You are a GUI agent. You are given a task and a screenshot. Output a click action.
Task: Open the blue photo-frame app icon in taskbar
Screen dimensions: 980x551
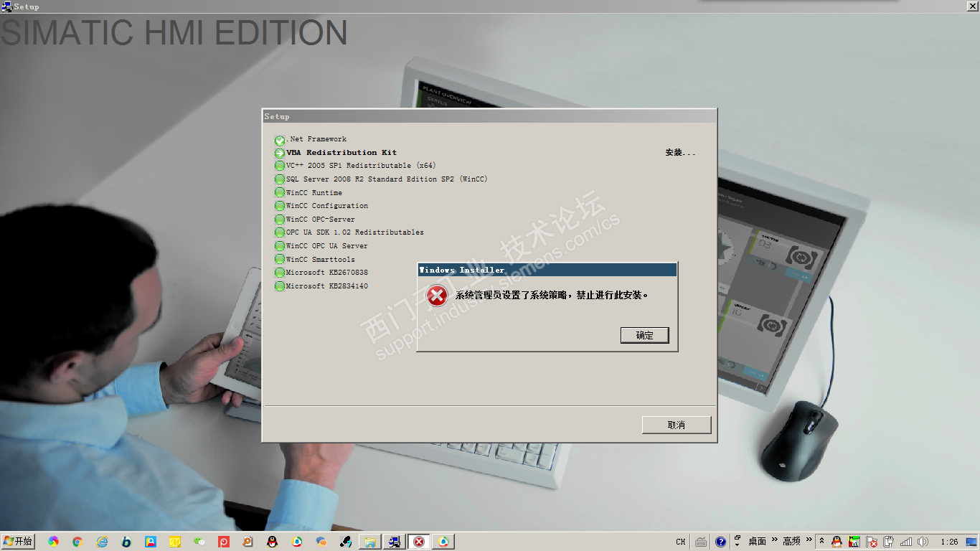pyautogui.click(x=151, y=542)
